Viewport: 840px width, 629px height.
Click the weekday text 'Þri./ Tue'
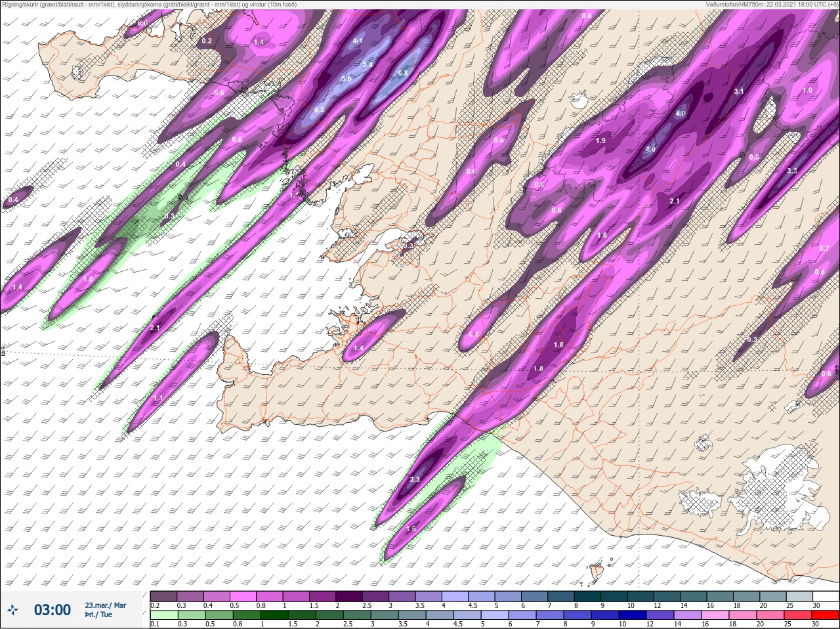(98, 615)
